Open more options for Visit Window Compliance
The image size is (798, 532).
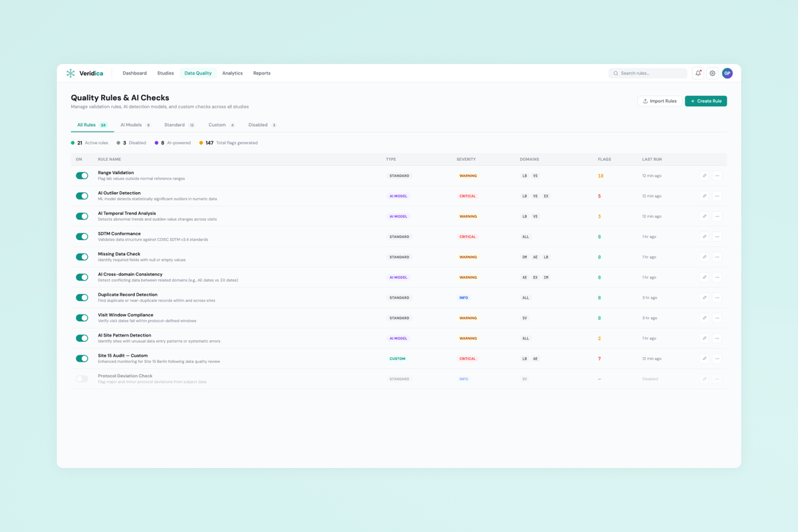tap(717, 318)
